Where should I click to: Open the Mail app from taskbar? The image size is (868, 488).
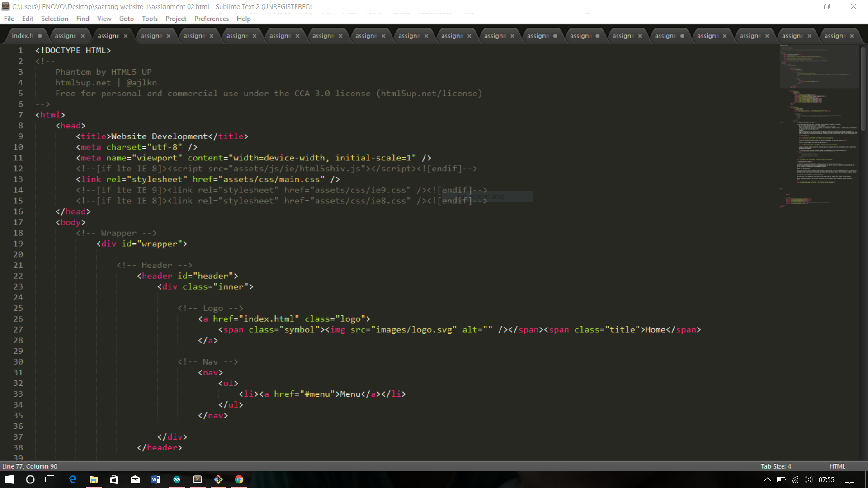(x=135, y=479)
